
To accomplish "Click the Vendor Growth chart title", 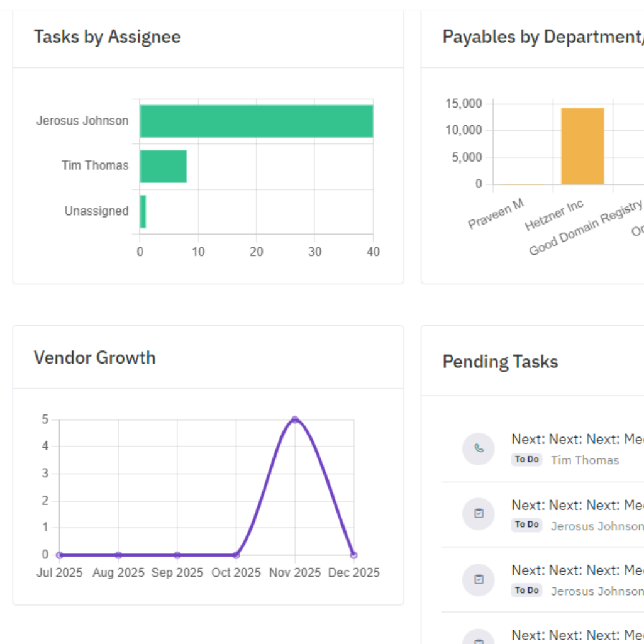I will point(94,357).
